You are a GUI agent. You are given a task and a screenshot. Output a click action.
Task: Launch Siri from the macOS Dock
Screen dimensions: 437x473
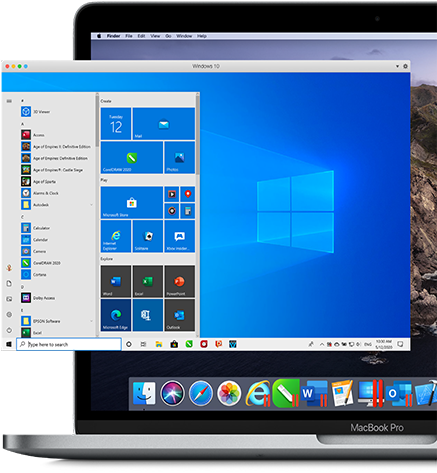click(172, 393)
